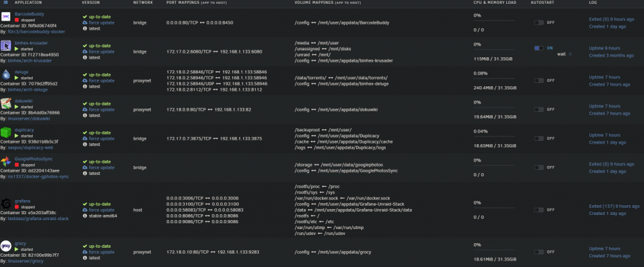Enable autostart for deluge
The height and width of the screenshot is (267, 644).
click(x=539, y=80)
